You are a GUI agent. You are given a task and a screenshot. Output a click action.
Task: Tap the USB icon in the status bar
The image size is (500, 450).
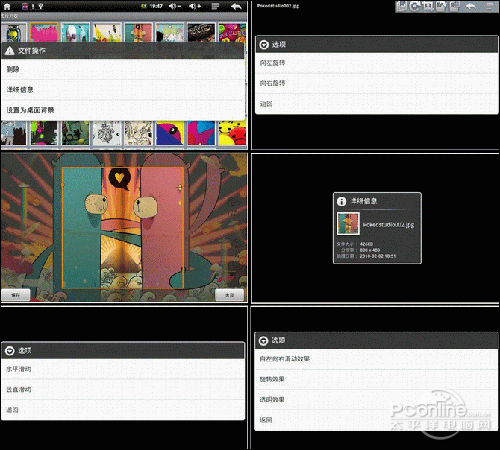click(x=40, y=6)
